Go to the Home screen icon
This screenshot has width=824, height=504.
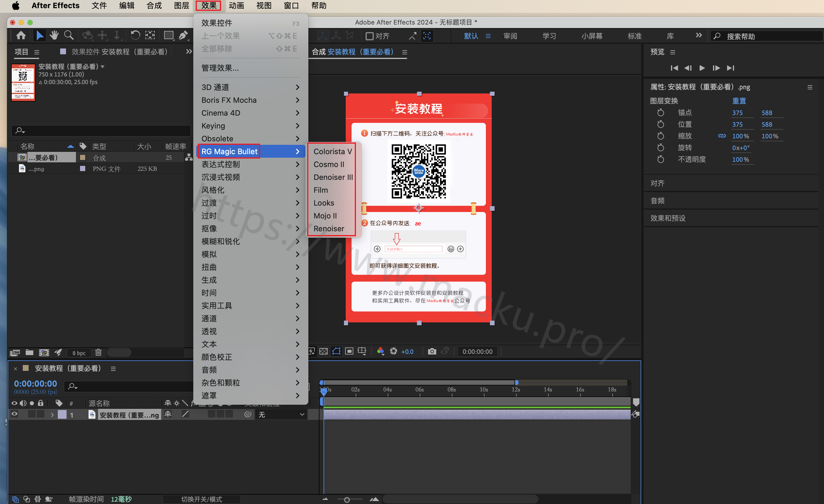click(21, 35)
